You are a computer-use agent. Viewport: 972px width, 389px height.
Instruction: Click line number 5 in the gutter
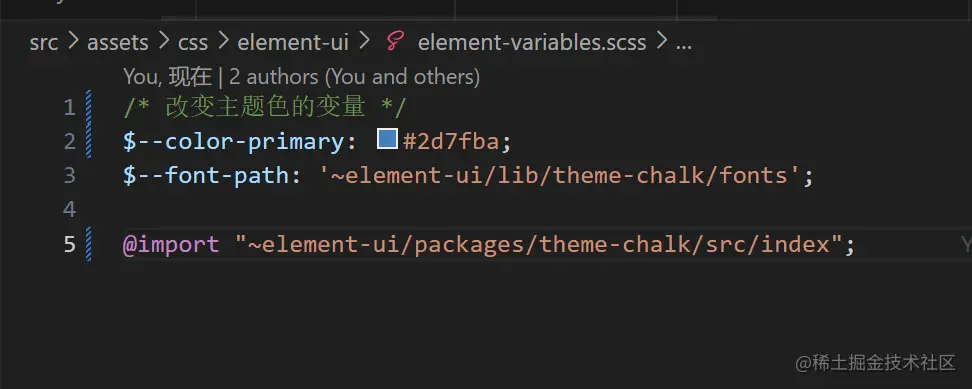(x=69, y=244)
